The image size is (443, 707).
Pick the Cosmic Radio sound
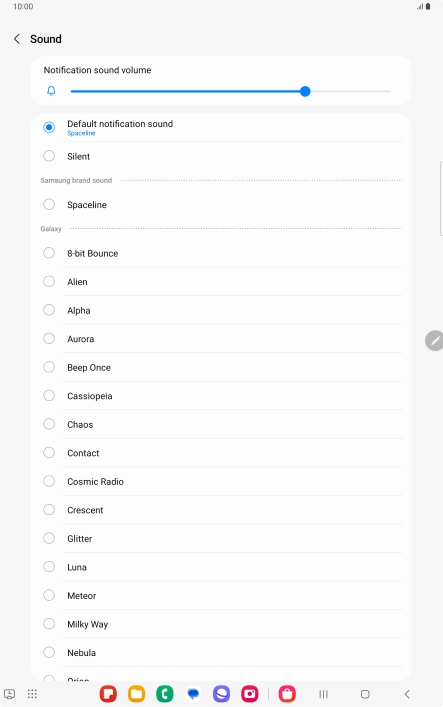pos(222,482)
